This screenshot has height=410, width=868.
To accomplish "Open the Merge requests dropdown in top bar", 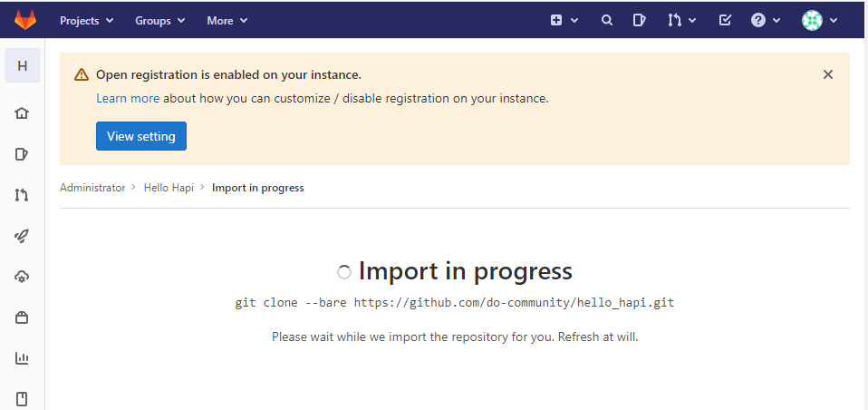I will point(681,21).
